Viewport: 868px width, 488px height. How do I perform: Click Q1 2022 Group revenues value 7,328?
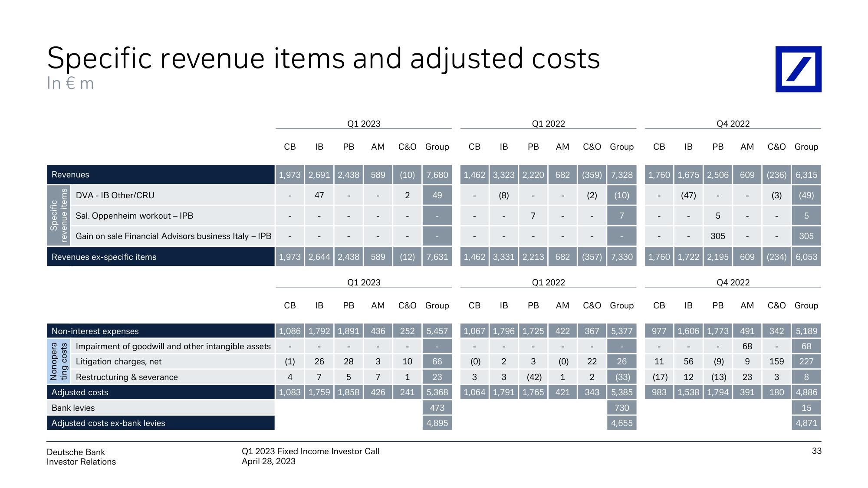click(x=622, y=175)
